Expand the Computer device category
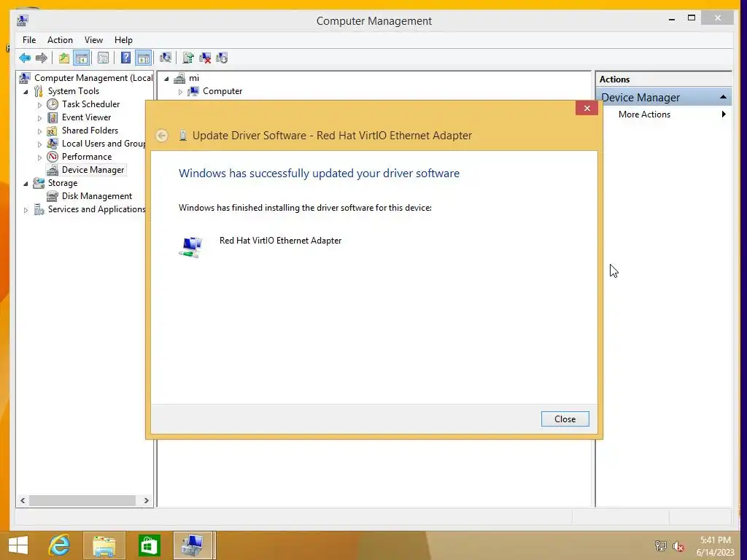 coord(181,91)
